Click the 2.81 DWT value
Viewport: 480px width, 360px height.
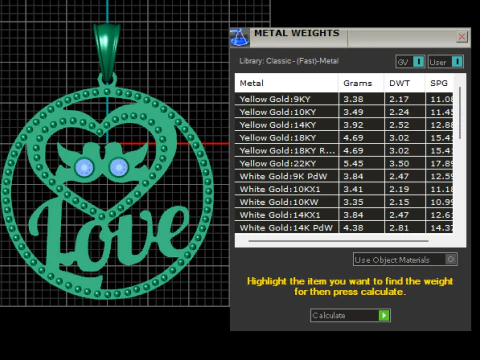pos(399,228)
